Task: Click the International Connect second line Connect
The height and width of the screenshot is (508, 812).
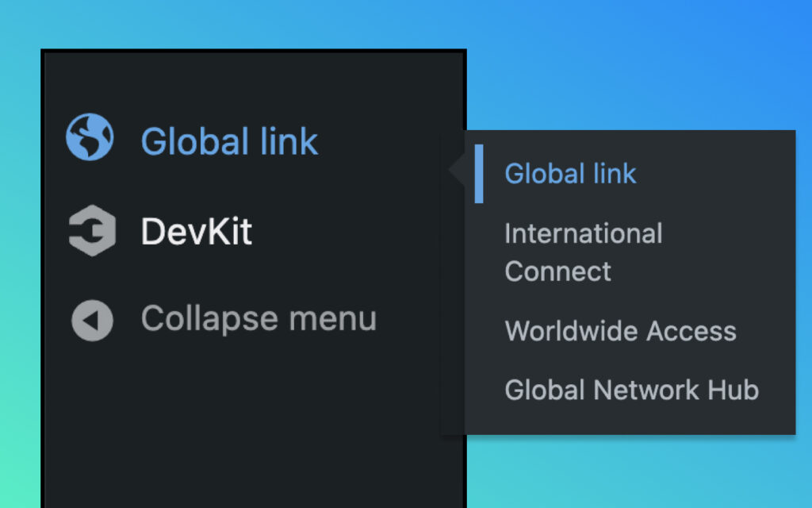Action: point(557,271)
